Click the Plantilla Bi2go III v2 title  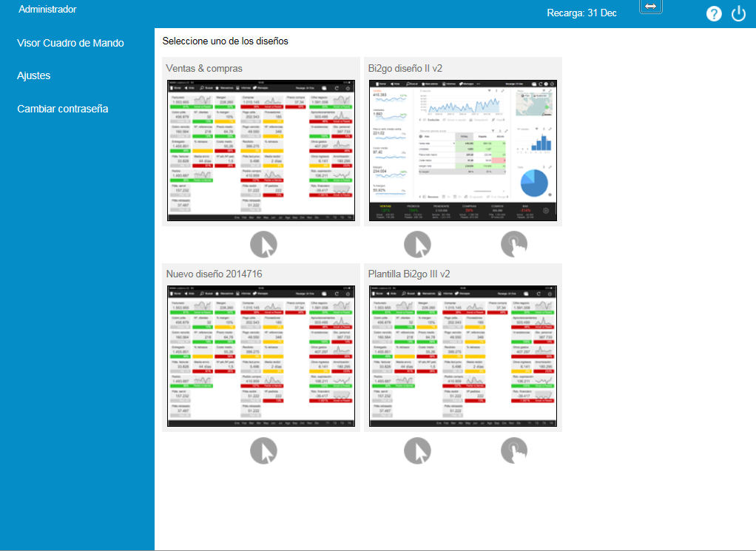click(x=409, y=274)
